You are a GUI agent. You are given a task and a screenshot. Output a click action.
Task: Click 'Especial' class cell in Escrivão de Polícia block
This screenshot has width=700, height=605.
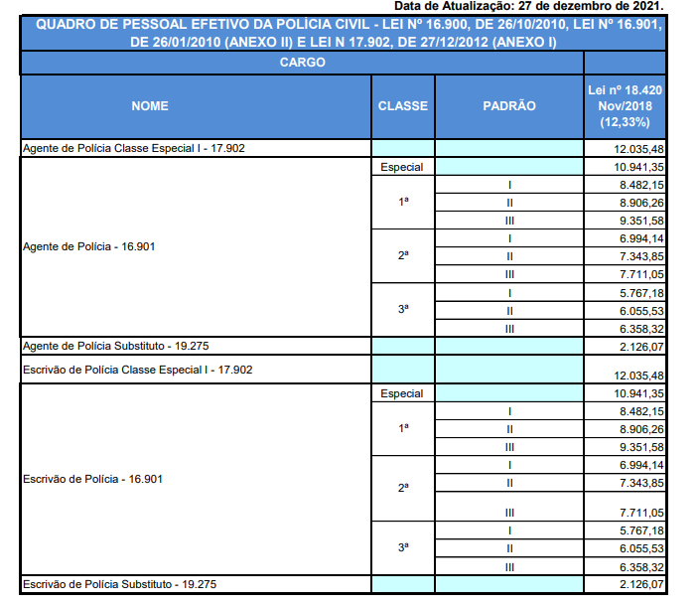[x=402, y=393]
